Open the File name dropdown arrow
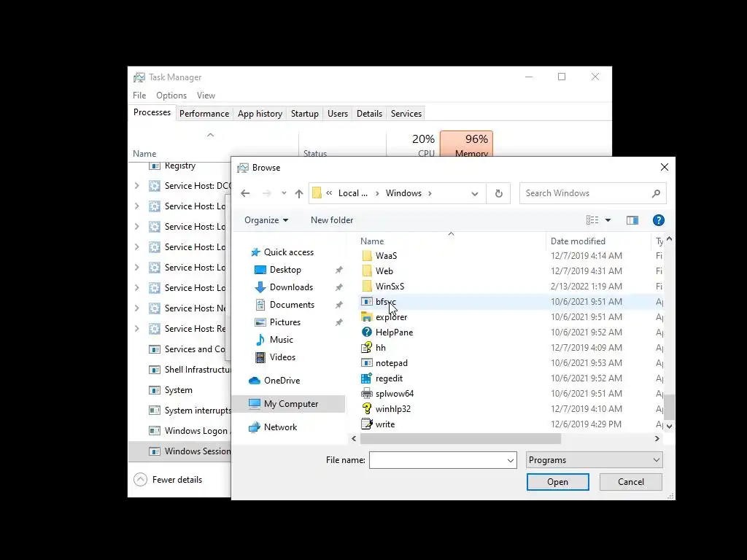Screen dimensions: 747x560 click(511, 461)
